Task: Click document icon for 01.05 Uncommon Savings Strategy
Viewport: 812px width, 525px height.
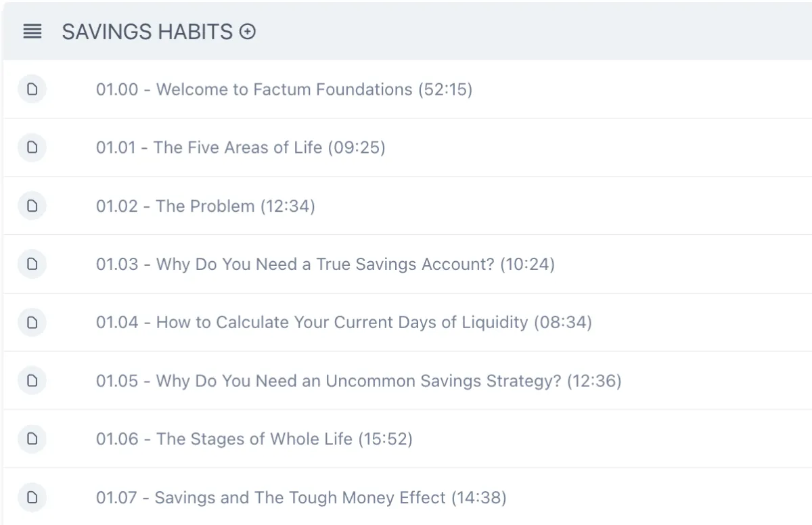Action: (32, 380)
